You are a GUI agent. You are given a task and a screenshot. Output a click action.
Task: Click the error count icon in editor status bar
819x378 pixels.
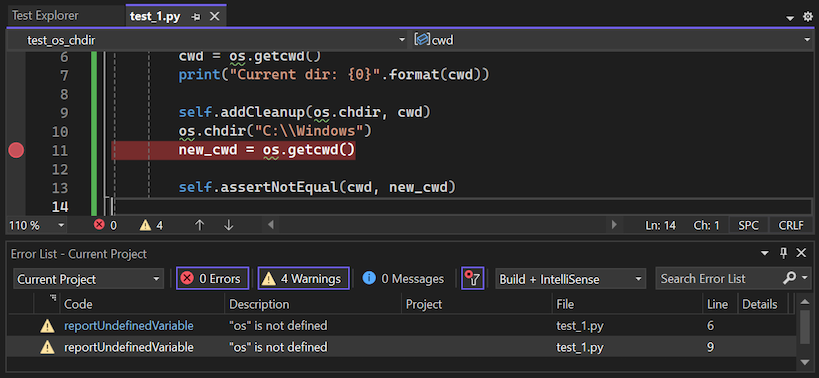pos(99,226)
